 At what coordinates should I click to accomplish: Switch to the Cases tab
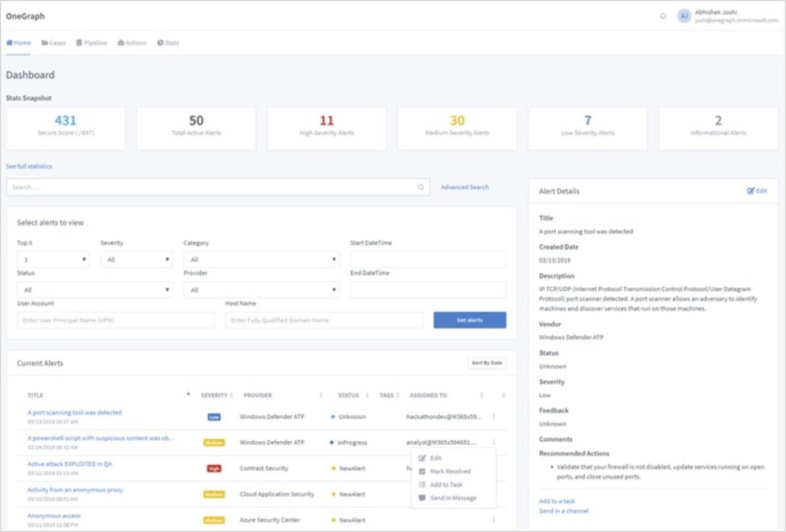[54, 43]
